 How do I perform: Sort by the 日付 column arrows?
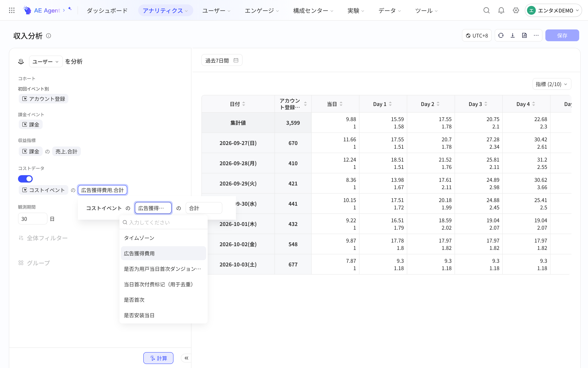[244, 104]
